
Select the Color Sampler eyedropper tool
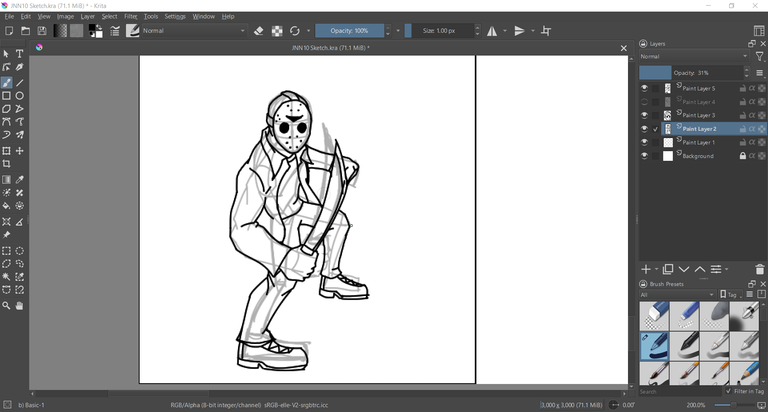20,180
